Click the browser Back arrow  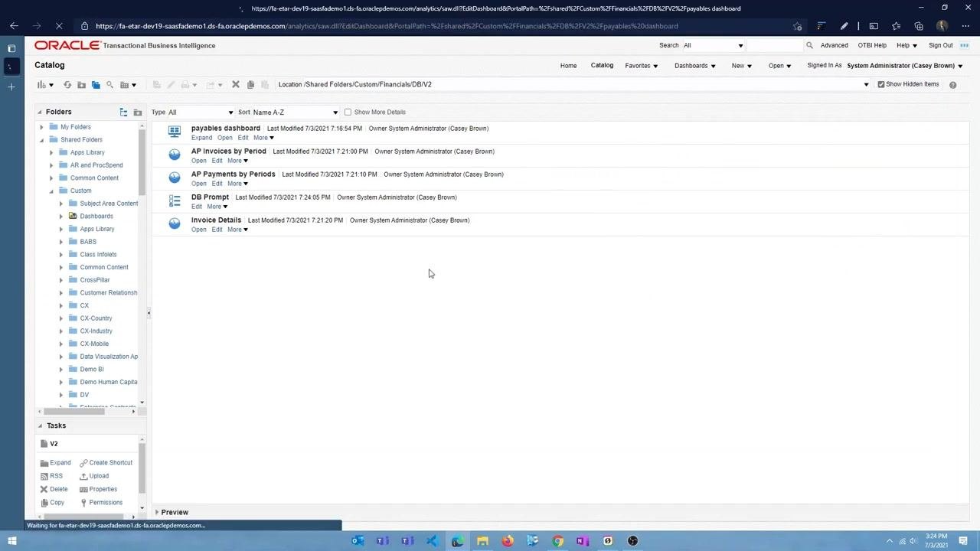pyautogui.click(x=14, y=26)
